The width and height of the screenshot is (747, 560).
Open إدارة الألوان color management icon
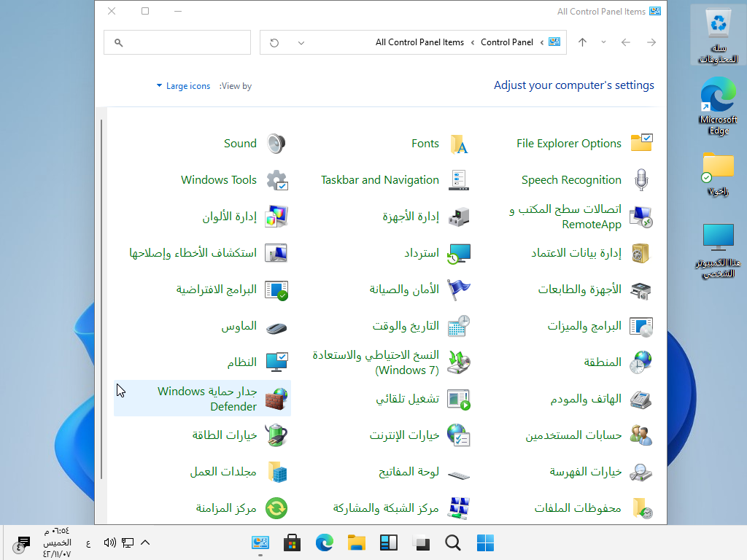[x=276, y=217]
